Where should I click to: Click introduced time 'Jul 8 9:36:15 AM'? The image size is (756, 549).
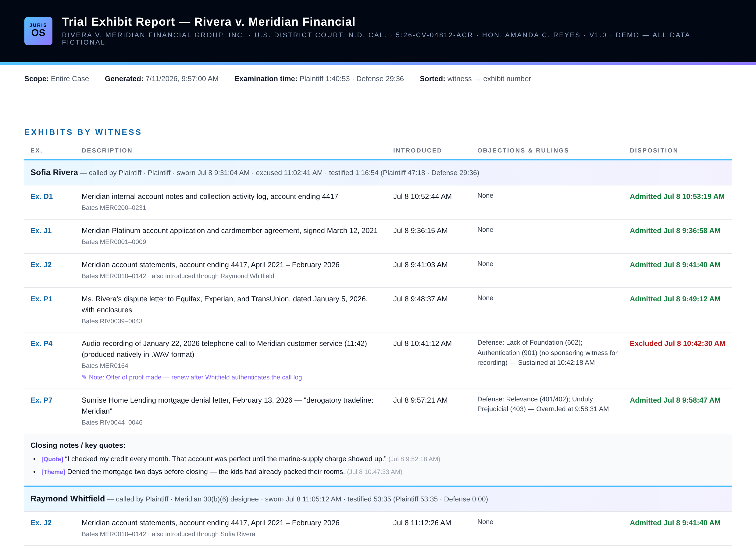point(420,231)
